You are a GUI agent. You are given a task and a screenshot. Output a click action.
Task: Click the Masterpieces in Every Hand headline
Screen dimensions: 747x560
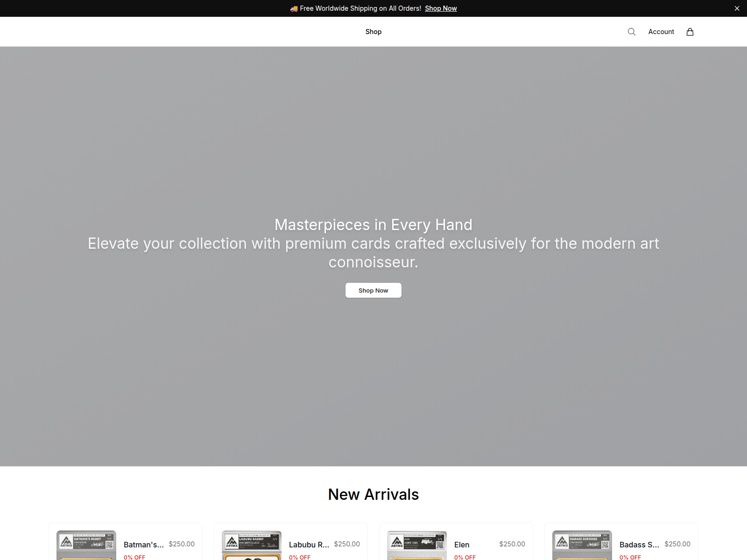click(373, 224)
